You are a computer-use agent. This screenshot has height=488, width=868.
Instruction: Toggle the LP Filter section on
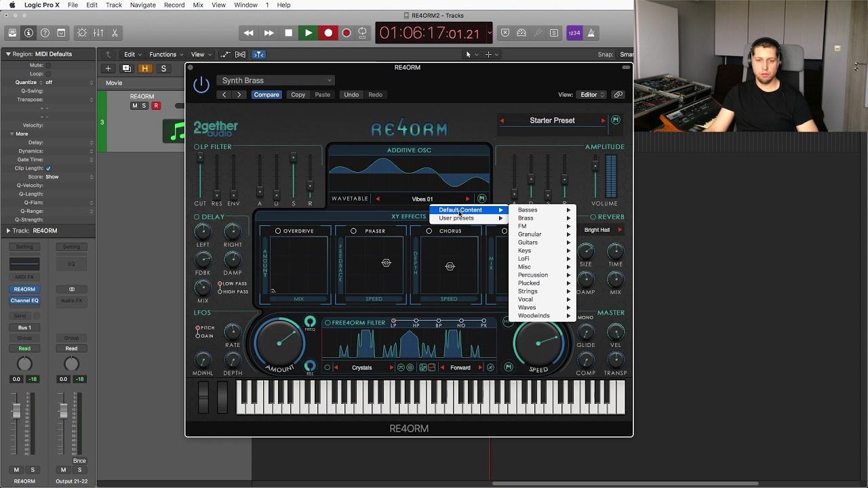[x=197, y=146]
